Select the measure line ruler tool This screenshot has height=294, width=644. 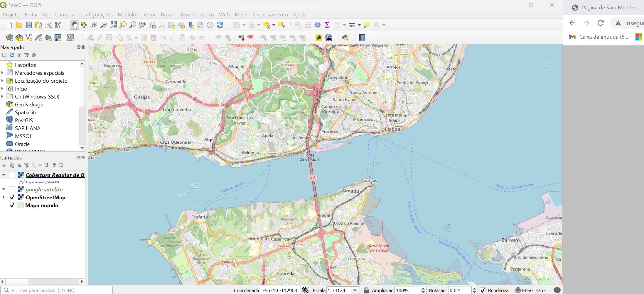pos(352,25)
